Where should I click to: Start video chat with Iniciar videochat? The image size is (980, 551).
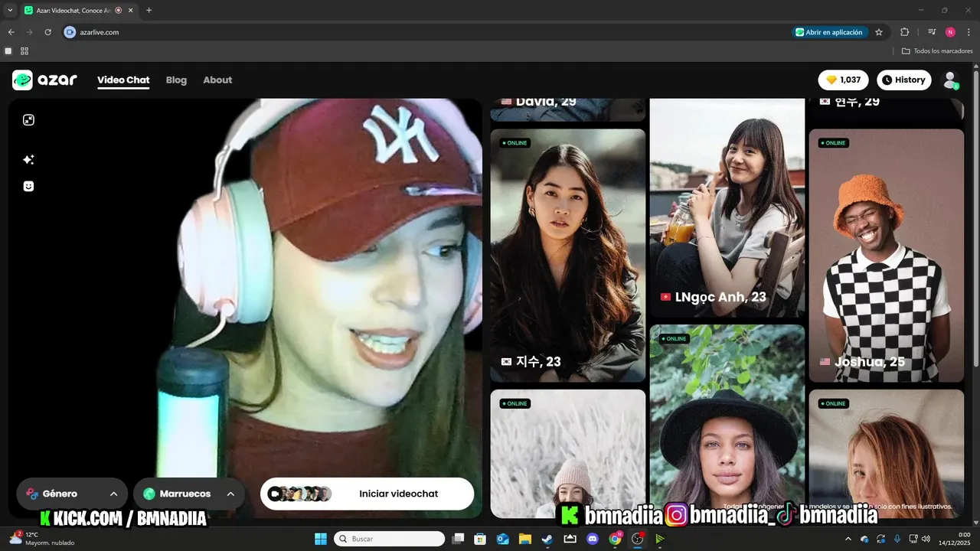pyautogui.click(x=367, y=494)
